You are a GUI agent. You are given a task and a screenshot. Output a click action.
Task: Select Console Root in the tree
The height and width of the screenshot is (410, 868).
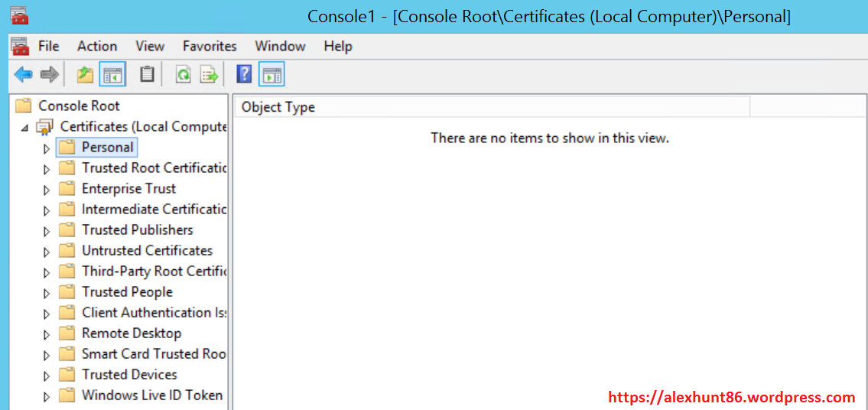[79, 106]
